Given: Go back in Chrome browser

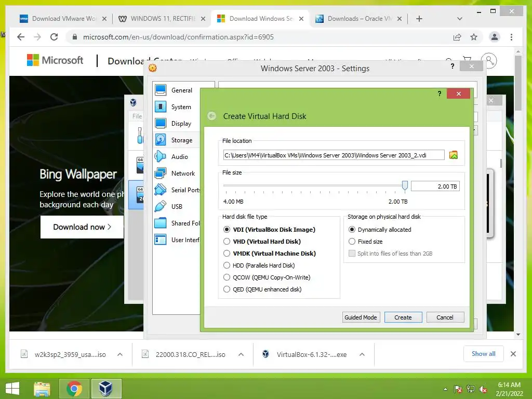Looking at the screenshot, I should (21, 37).
